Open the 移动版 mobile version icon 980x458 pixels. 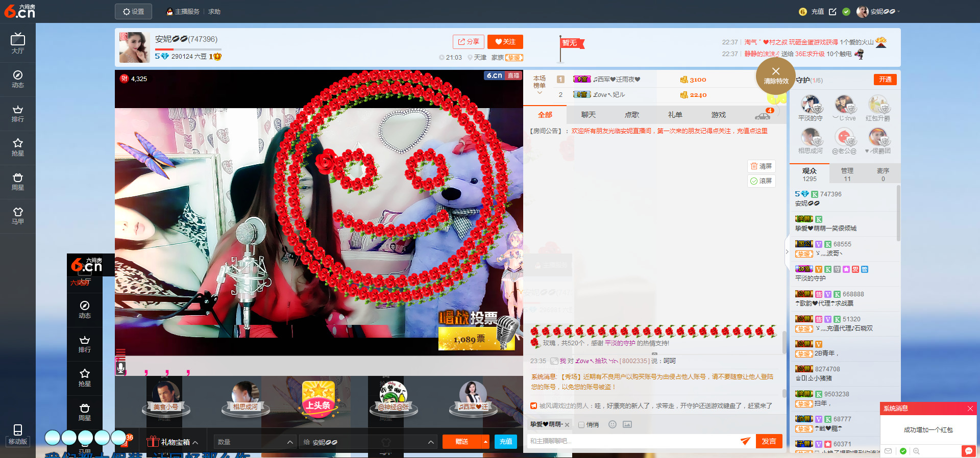pos(18,435)
